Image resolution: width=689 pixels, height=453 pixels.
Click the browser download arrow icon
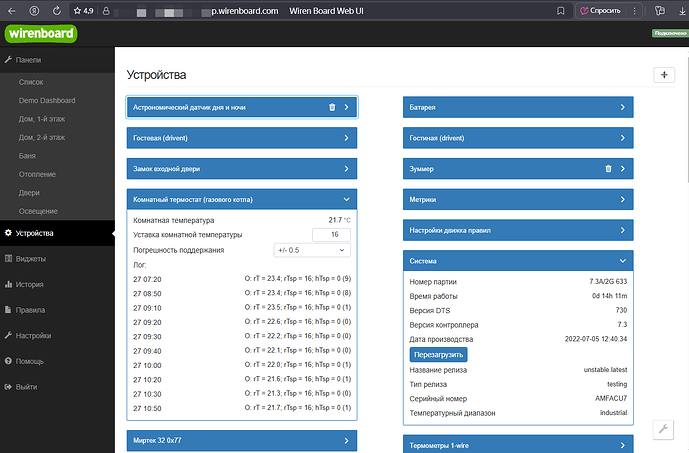pyautogui.click(x=682, y=11)
